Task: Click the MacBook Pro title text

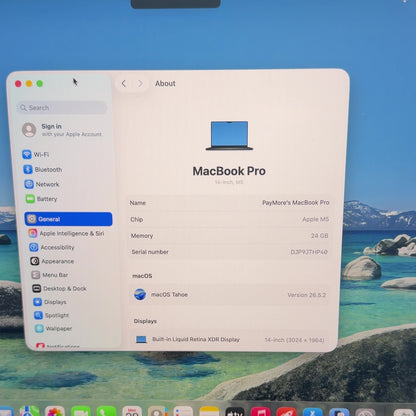Action: click(229, 171)
